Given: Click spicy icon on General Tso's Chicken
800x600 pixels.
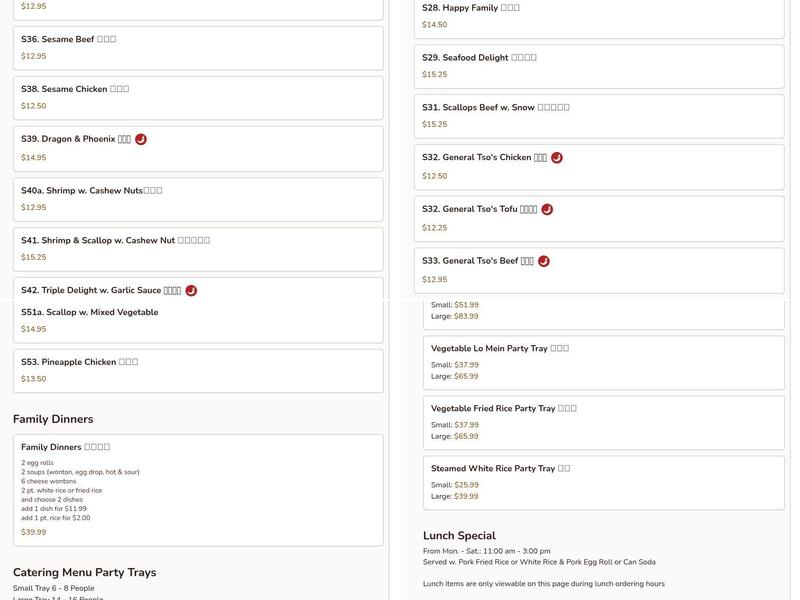Looking at the screenshot, I should [557, 158].
